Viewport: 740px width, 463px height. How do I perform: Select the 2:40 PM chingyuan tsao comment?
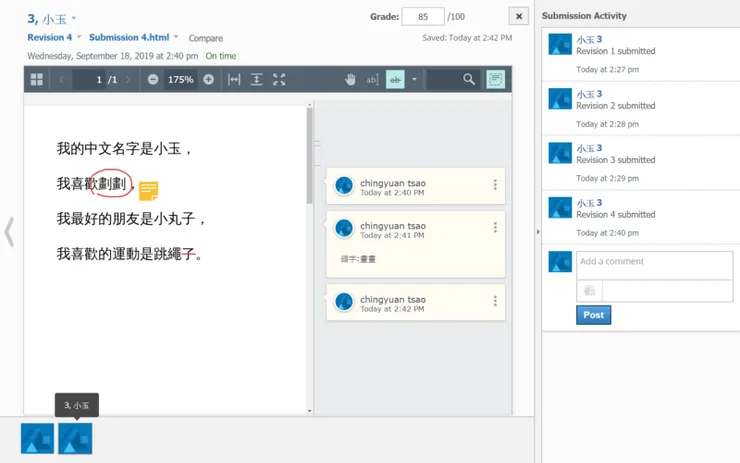(415, 186)
